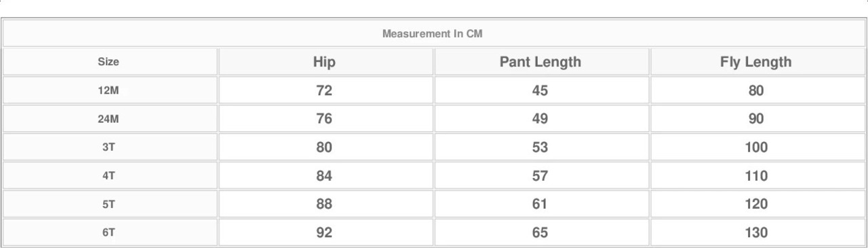The height and width of the screenshot is (248, 868).
Task: Click pant length value 65
Action: [540, 234]
